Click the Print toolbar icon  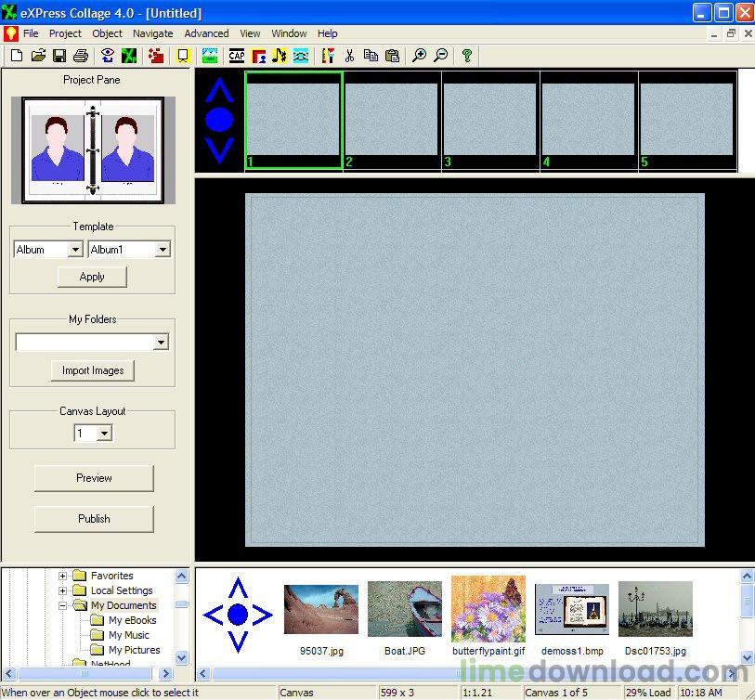coord(81,56)
